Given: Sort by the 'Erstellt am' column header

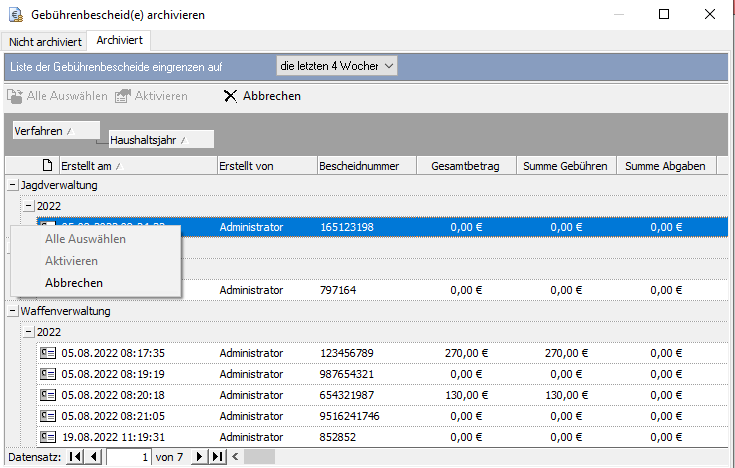Looking at the screenshot, I should (136, 166).
